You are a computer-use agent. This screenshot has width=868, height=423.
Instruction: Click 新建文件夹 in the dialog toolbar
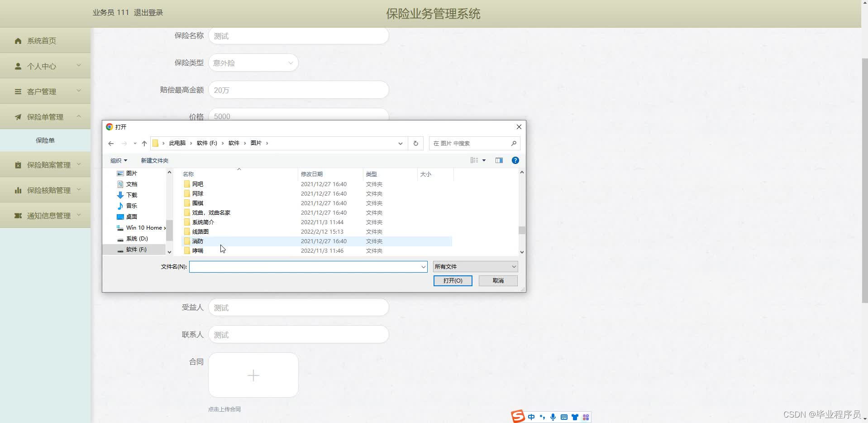(154, 160)
